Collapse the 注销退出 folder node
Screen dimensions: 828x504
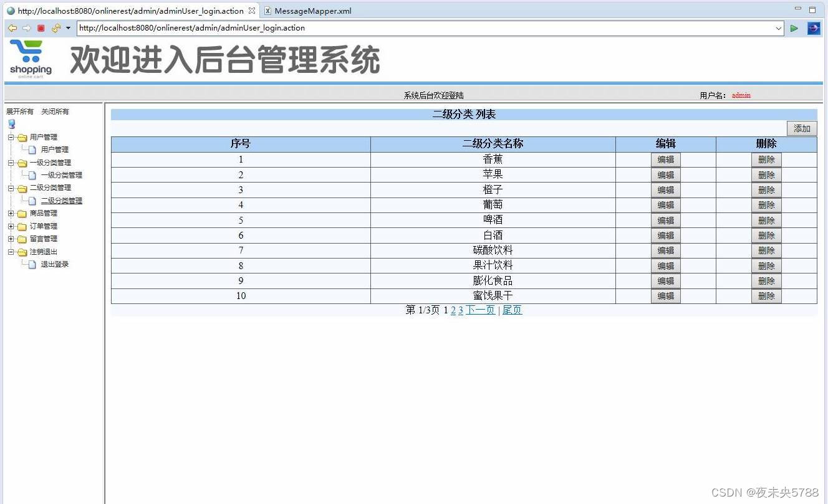[x=11, y=252]
